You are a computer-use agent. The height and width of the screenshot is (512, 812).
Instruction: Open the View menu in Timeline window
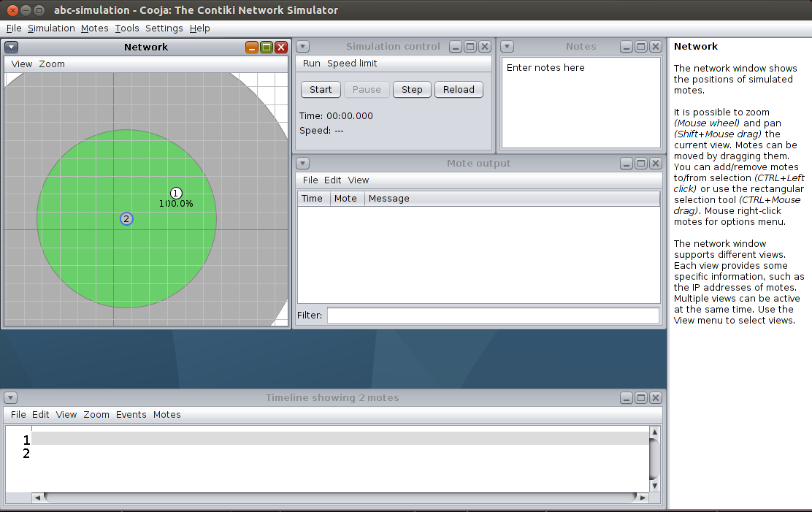click(x=66, y=415)
